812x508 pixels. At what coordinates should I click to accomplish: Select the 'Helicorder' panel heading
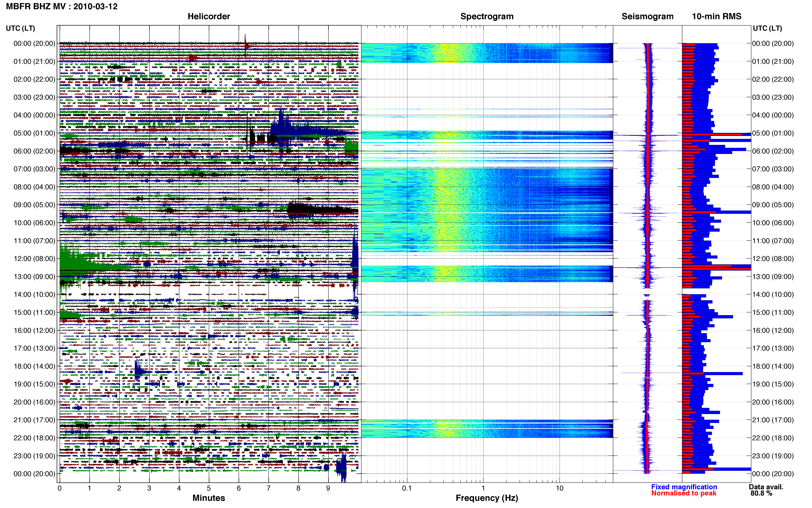(209, 16)
